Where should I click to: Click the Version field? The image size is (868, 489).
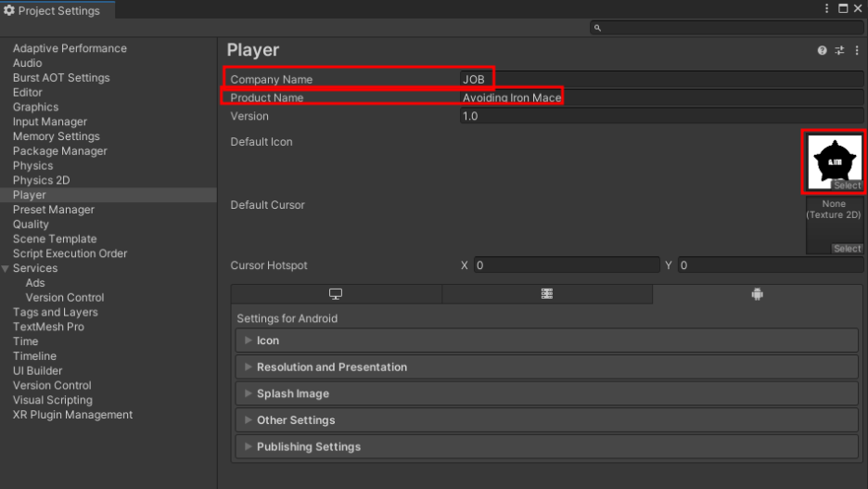[x=661, y=116]
